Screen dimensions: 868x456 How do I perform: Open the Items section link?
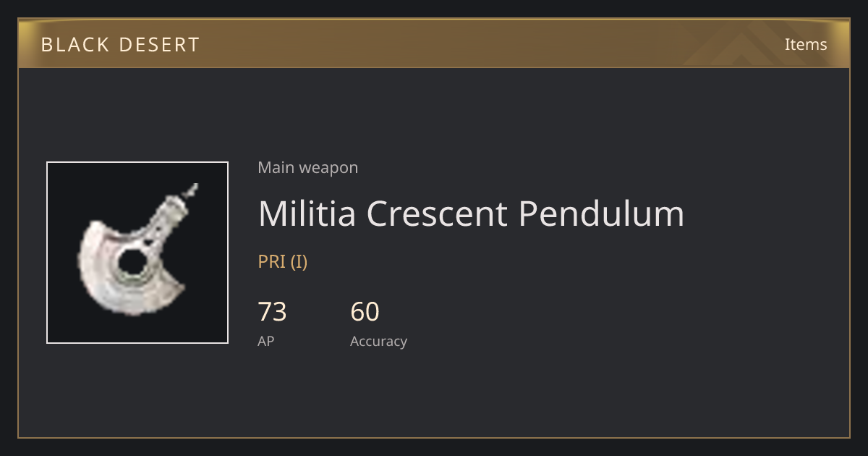click(x=806, y=44)
